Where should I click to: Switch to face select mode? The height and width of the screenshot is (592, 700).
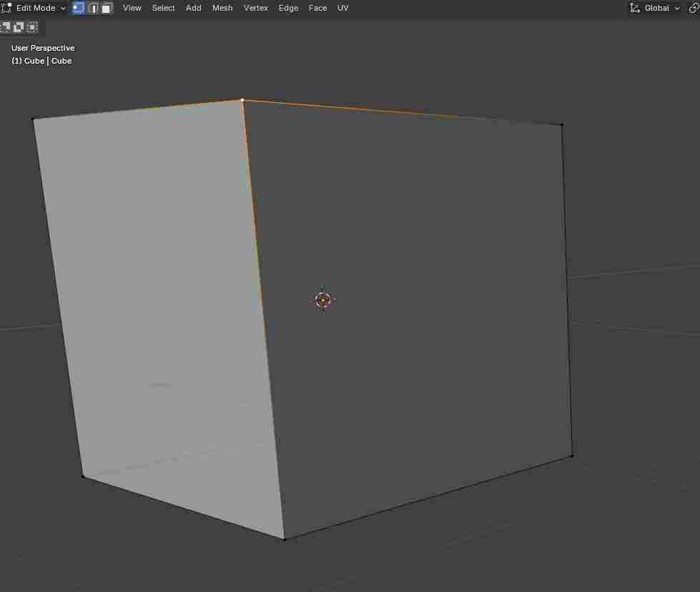pyautogui.click(x=107, y=8)
